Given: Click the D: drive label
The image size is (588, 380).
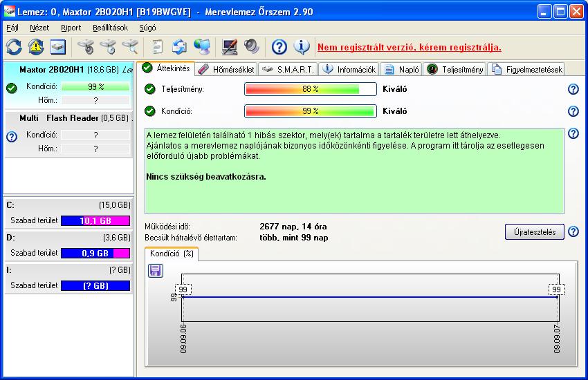Looking at the screenshot, I should (x=10, y=238).
